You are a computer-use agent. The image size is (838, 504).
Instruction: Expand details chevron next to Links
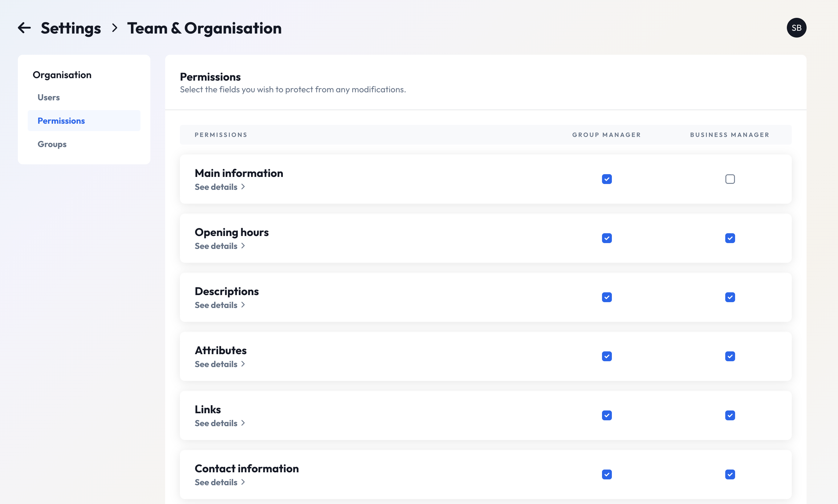coord(243,423)
